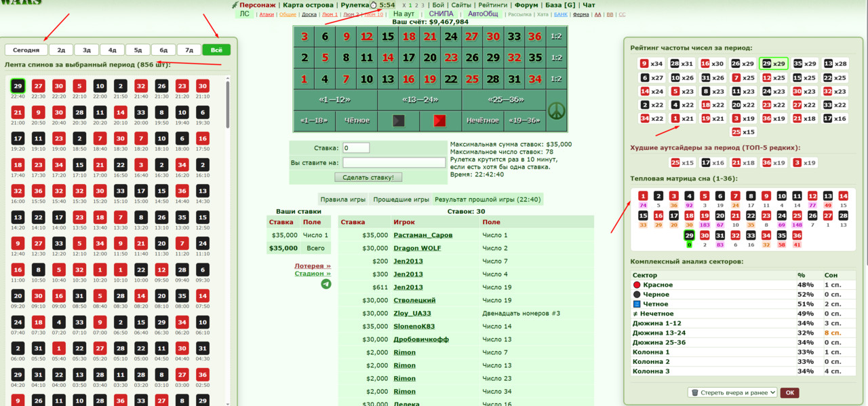Image resolution: width=868 pixels, height=406 pixels.
Task: Switch spin period to 7д
Action: 189,50
